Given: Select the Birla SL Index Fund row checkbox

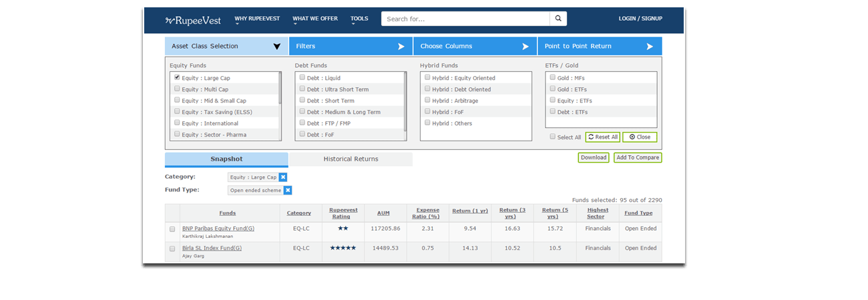Looking at the screenshot, I should tap(172, 249).
